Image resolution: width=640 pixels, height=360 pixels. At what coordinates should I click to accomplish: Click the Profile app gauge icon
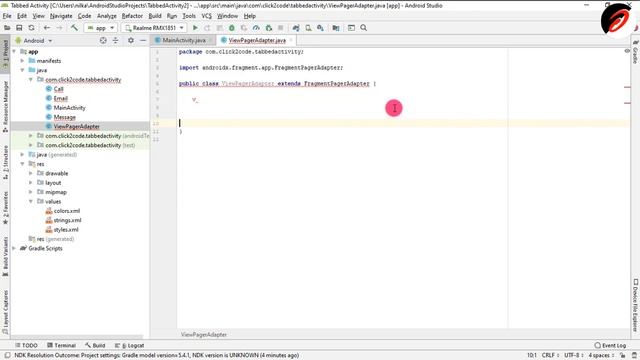click(256, 28)
